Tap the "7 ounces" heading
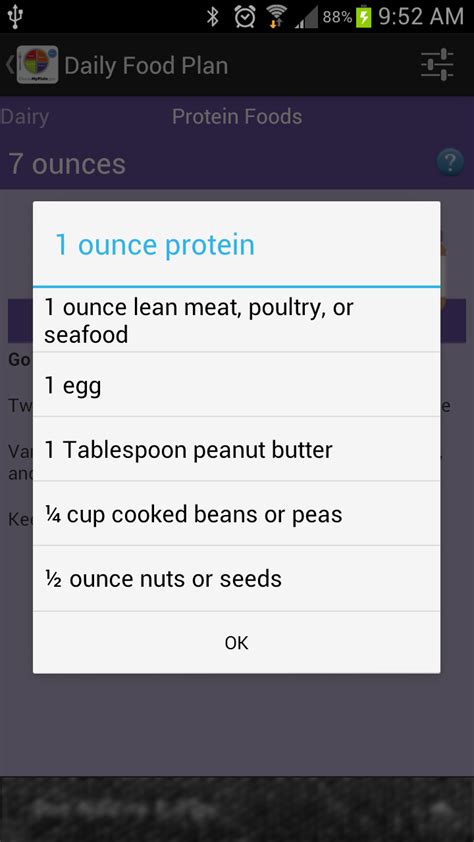This screenshot has width=474, height=842. point(67,164)
